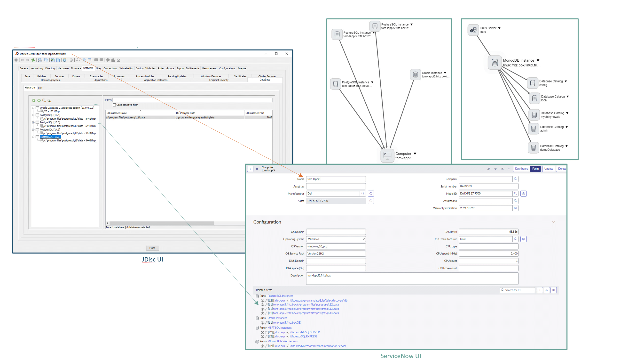Click the zoom magnifier icon above database tree
This screenshot has width=644, height=360.
click(44, 101)
